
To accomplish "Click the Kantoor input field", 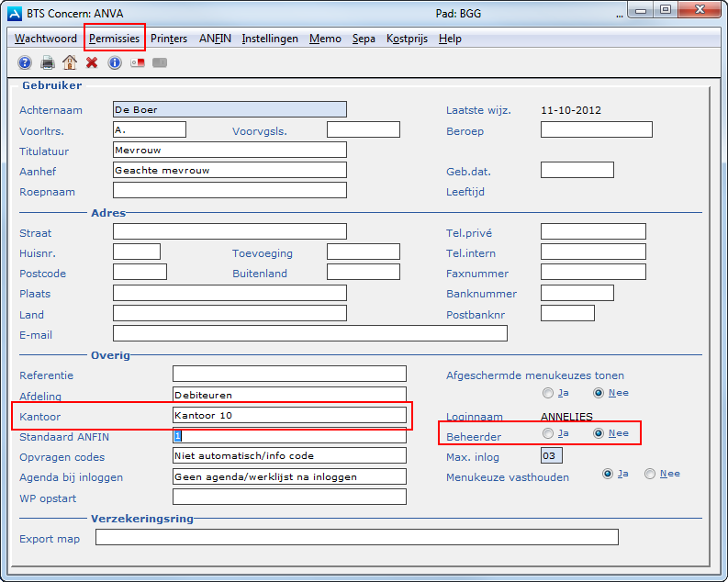I will pos(289,415).
